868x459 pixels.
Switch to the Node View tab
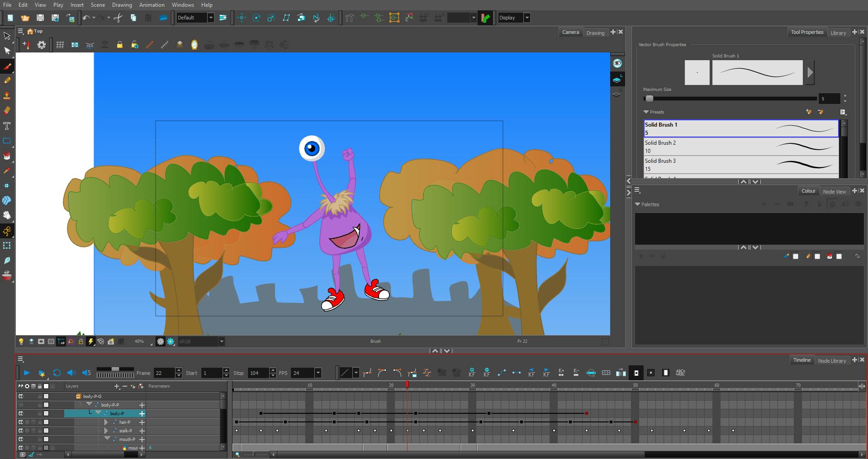pyautogui.click(x=835, y=191)
